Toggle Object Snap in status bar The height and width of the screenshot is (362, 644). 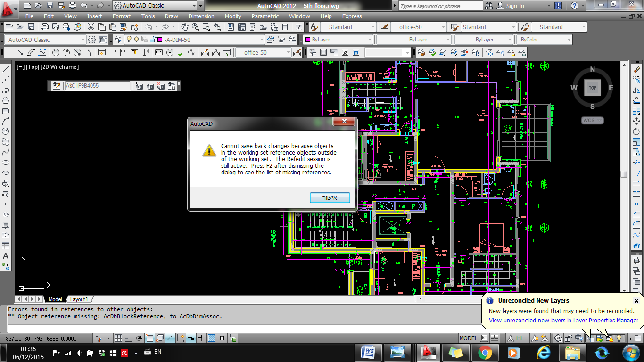pyautogui.click(x=149, y=338)
